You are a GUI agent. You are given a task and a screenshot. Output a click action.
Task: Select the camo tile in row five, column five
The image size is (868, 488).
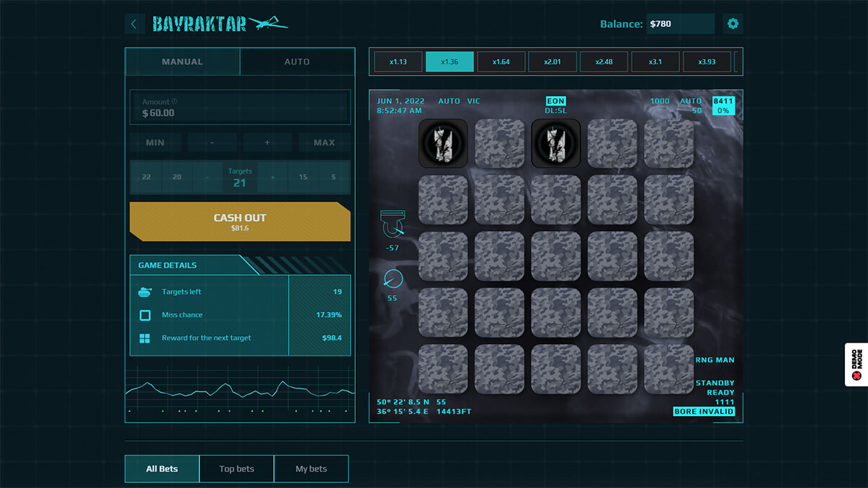click(669, 369)
